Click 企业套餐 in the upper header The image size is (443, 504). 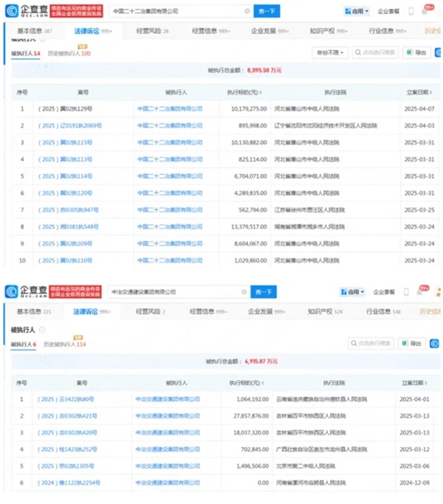(x=388, y=12)
